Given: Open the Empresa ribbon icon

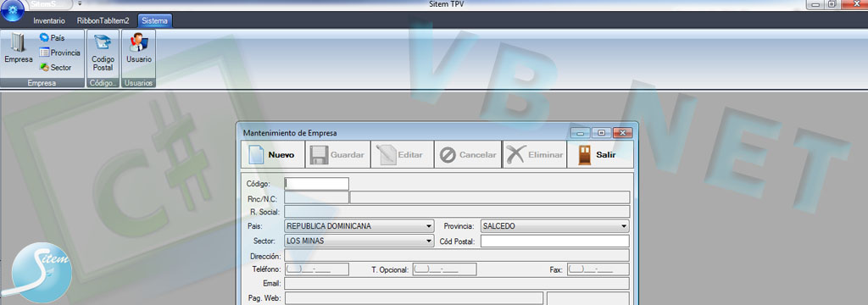Looking at the screenshot, I should click(19, 48).
